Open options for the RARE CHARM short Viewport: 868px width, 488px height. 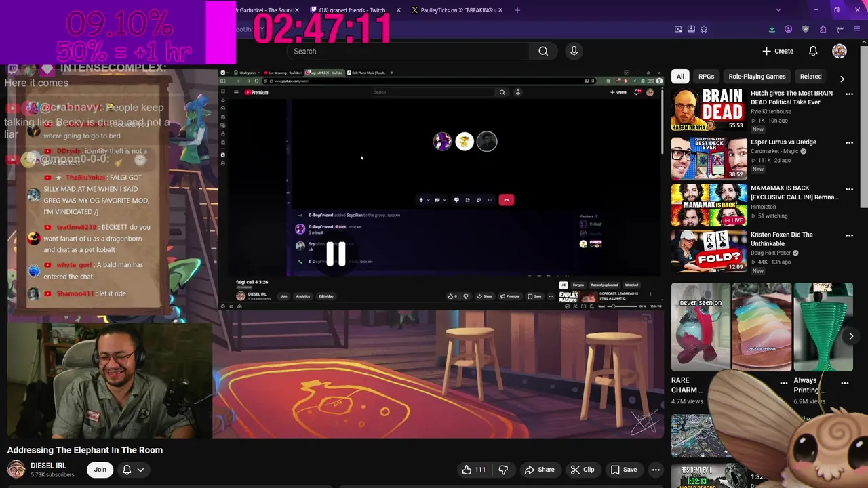click(783, 384)
